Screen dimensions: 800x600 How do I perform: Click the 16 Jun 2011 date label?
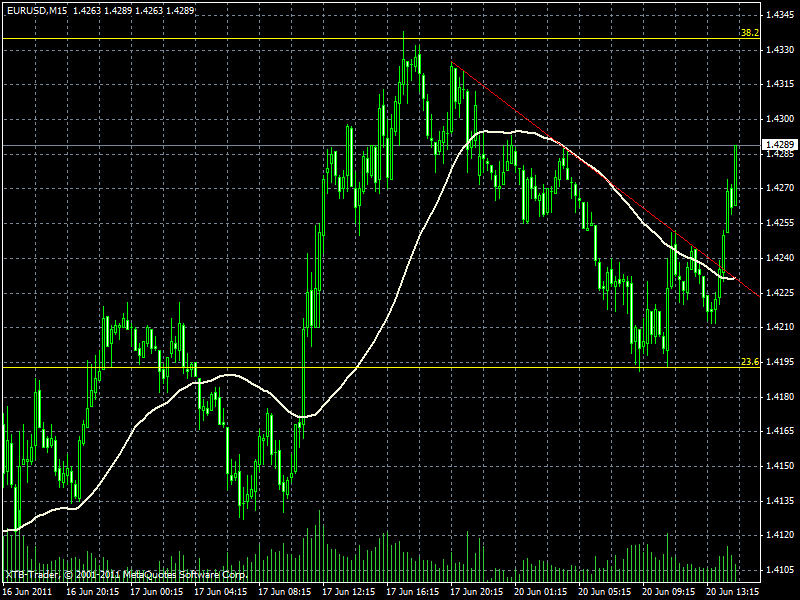(x=27, y=592)
